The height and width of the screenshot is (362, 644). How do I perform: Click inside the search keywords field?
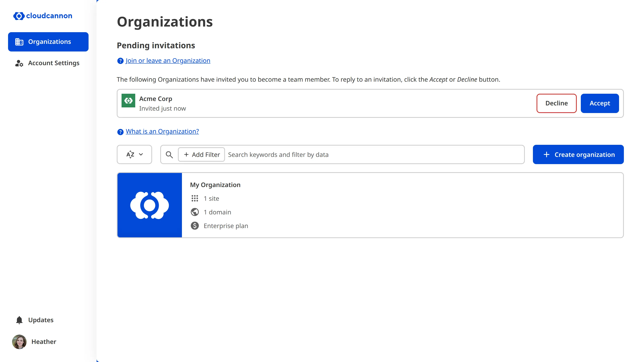tap(350, 154)
